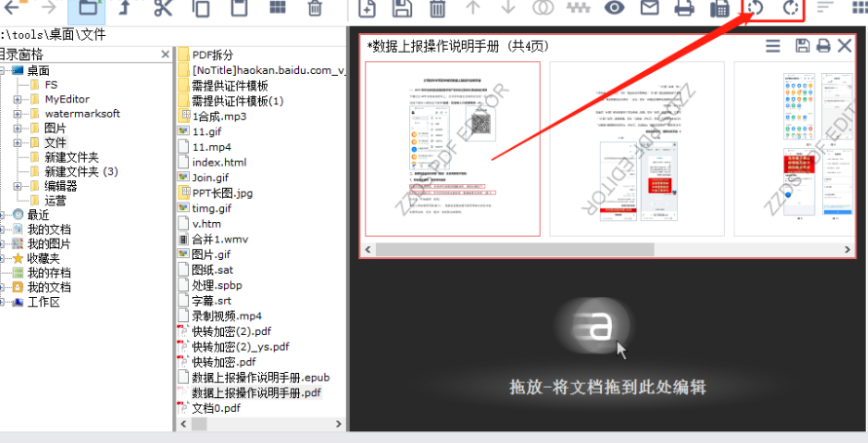This screenshot has width=868, height=443.
Task: Rotate page counterclockwise icon
Action: 756,8
